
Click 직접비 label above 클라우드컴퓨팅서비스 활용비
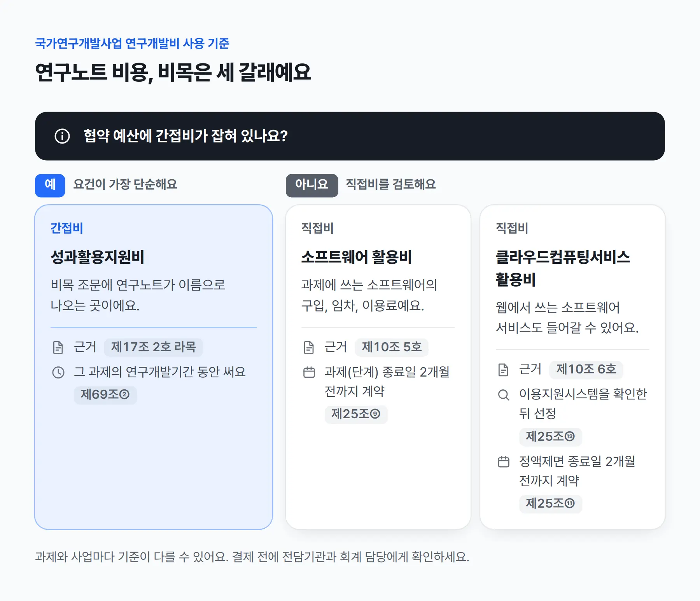click(x=512, y=228)
